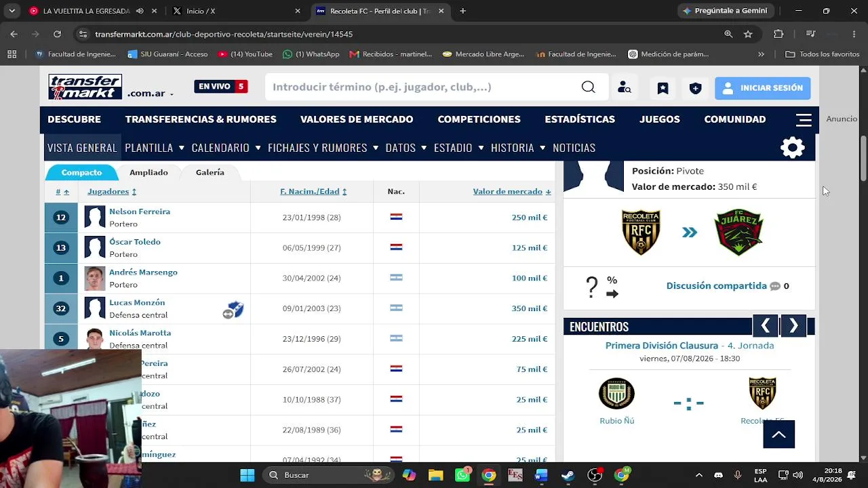Image resolution: width=868 pixels, height=488 pixels.
Task: Click the FC Juárez crest
Action: pos(738,232)
